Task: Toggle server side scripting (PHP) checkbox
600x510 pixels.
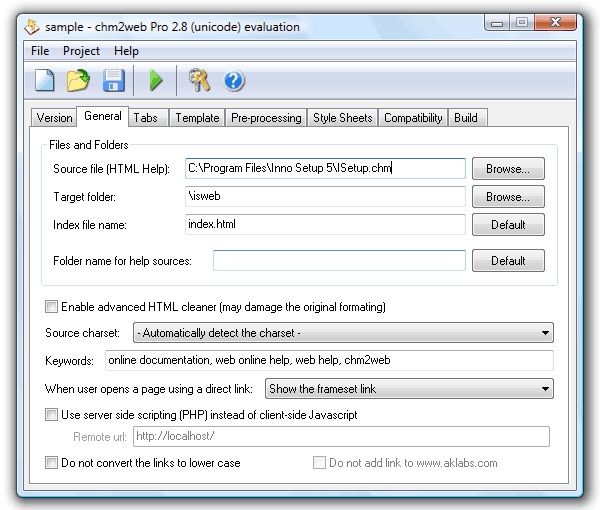Action: tap(51, 414)
